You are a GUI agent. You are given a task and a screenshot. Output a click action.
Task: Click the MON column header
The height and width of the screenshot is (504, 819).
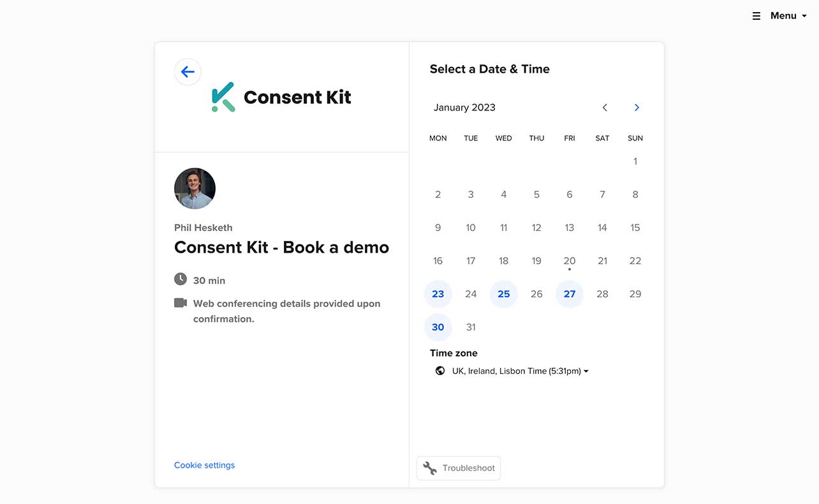point(438,138)
